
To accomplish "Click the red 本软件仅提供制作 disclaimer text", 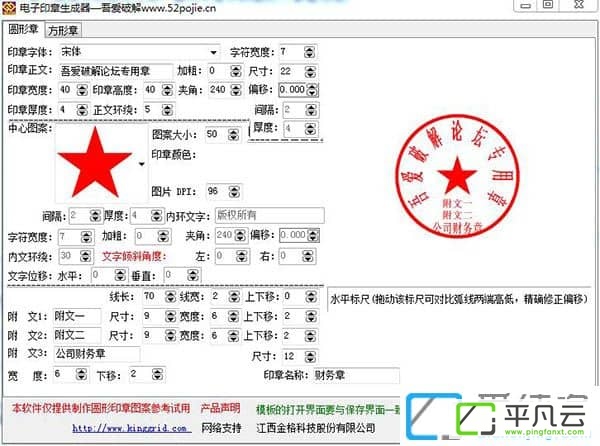I will click(x=101, y=409).
